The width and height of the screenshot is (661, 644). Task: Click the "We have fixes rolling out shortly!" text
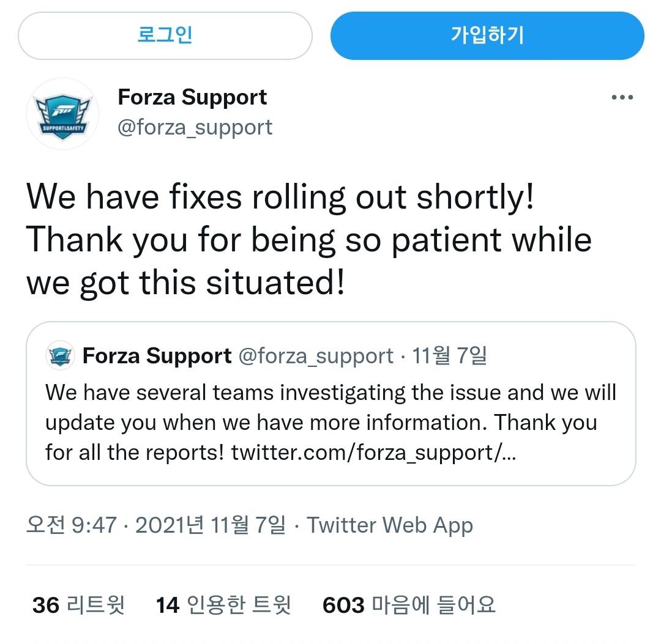coord(280,197)
